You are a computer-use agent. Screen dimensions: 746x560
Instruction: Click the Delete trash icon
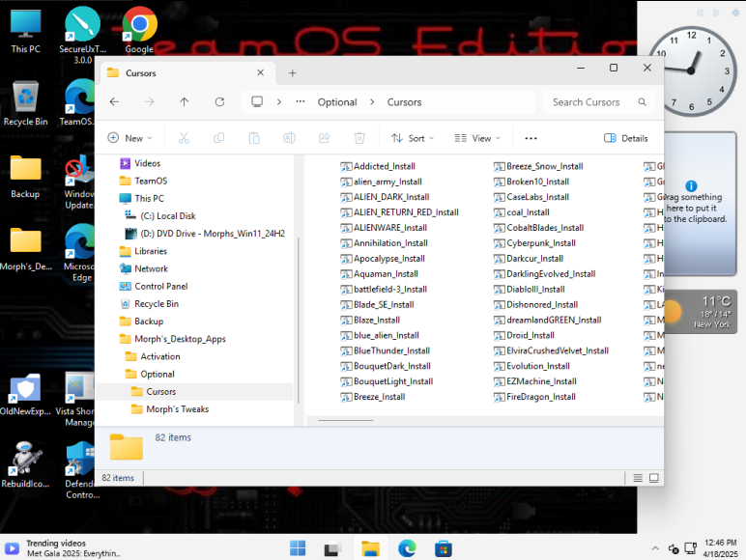tap(359, 138)
